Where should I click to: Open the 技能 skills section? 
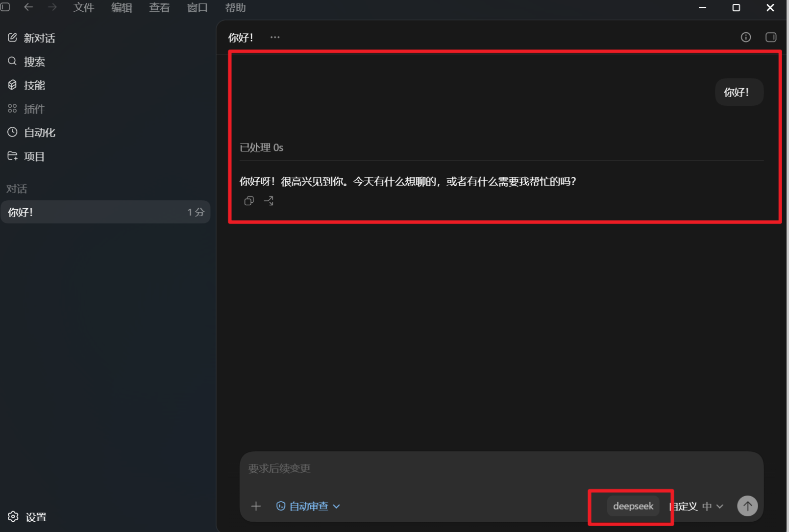coord(26,85)
